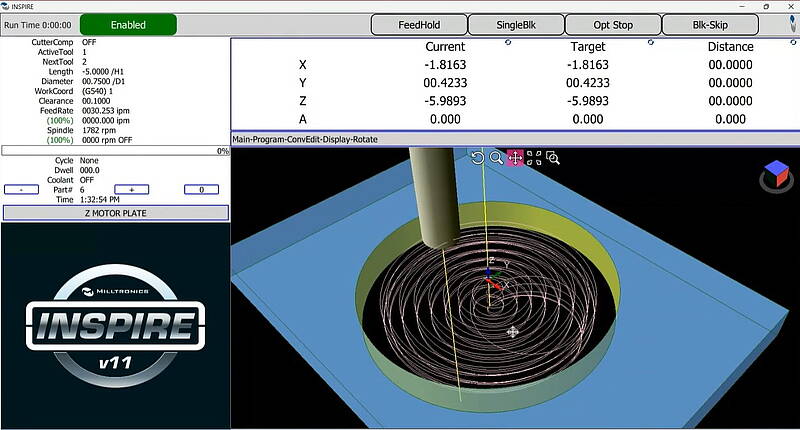Viewport: 800px width, 430px height.
Task: Reset Part# with the 0 button
Action: coord(202,190)
